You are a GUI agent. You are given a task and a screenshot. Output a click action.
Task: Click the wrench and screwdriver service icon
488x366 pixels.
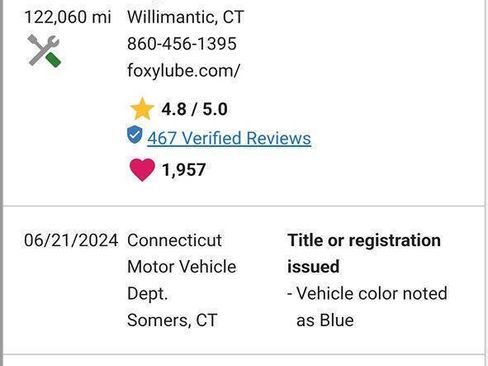(44, 51)
